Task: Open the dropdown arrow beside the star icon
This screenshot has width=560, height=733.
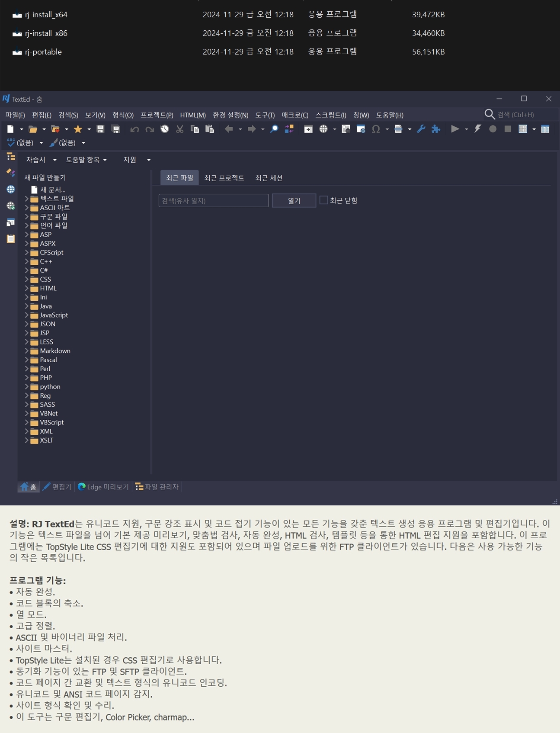Action: (89, 129)
